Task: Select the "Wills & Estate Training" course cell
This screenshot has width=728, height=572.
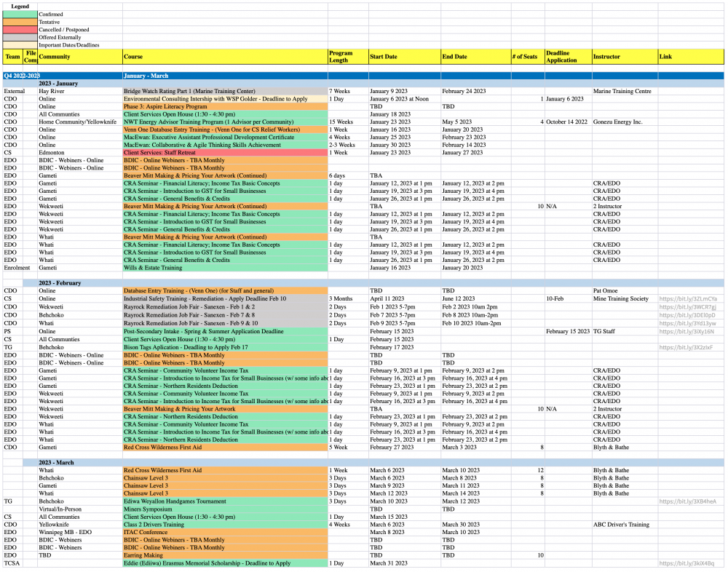Action: [x=225, y=268]
